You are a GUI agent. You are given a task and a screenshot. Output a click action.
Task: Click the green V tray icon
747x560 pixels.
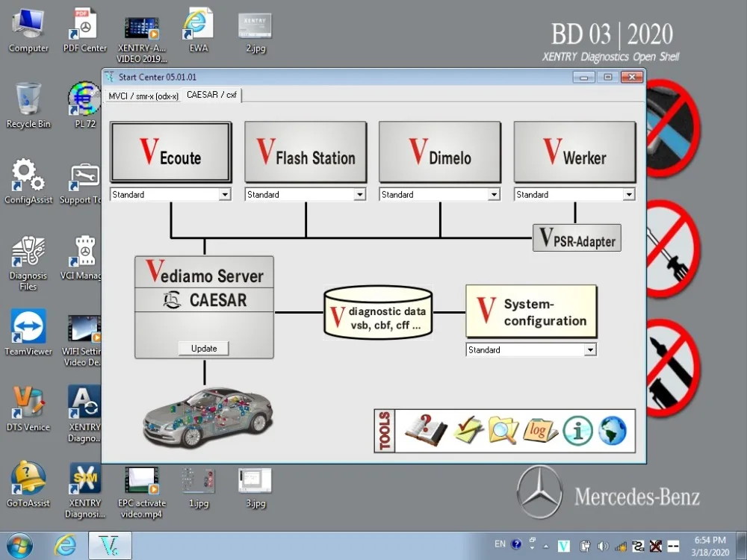(564, 547)
